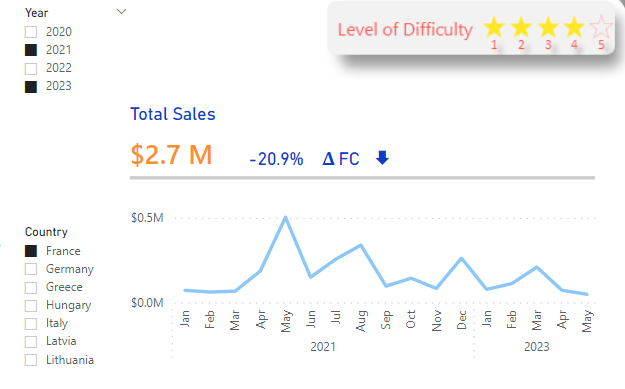The height and width of the screenshot is (389, 625).
Task: Uncheck the France country checkbox
Action: coord(31,251)
